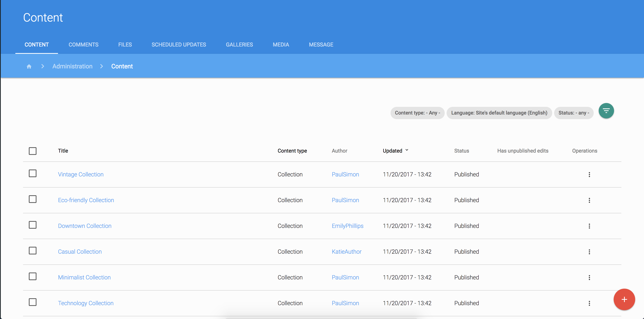Toggle the select-all checkbox in table header
644x319 pixels.
(x=32, y=151)
